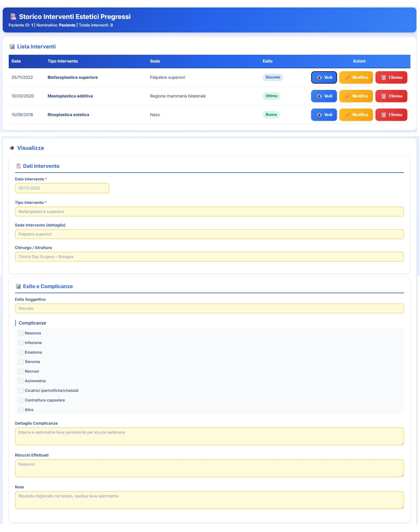Click trash icon for Rinoplastica estetica row
The width and height of the screenshot is (420, 532).
tap(383, 115)
